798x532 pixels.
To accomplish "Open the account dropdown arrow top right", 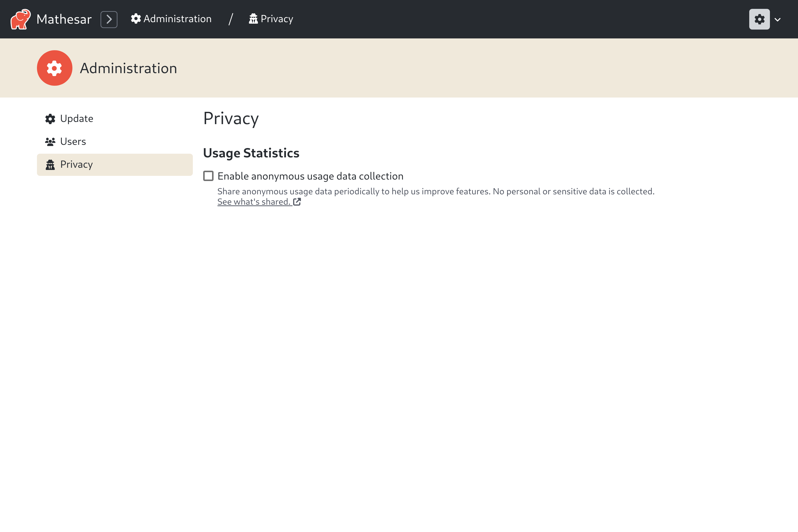I will point(778,20).
